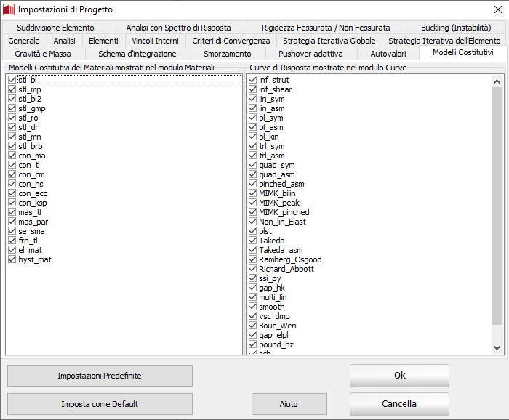Toggle the MIMK_bilin curve checkbox
509x420 pixels.
click(x=253, y=193)
